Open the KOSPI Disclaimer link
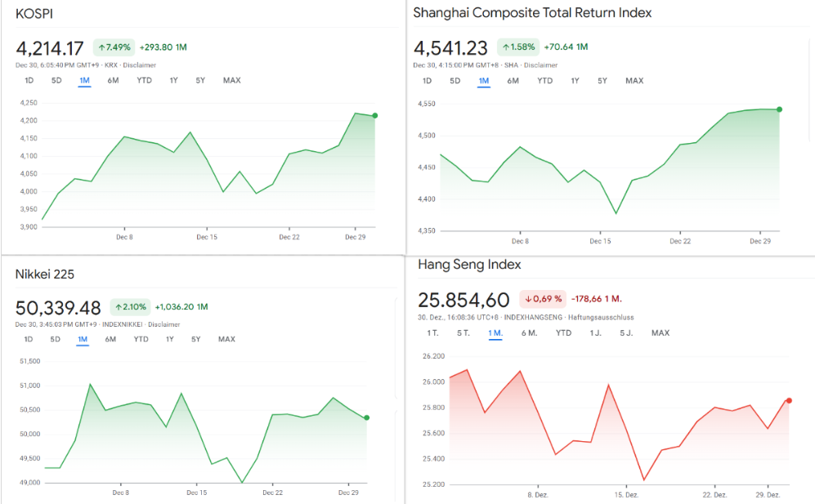 pyautogui.click(x=139, y=65)
